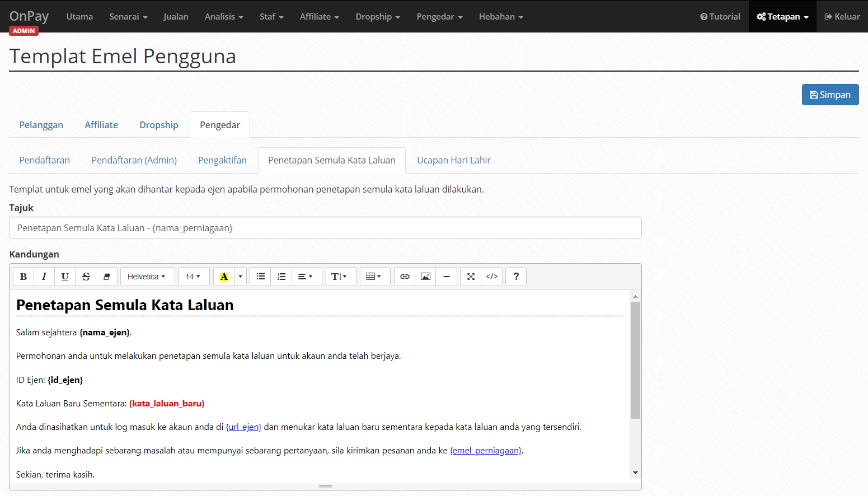
Task: Click the Simpan save button
Action: (830, 95)
